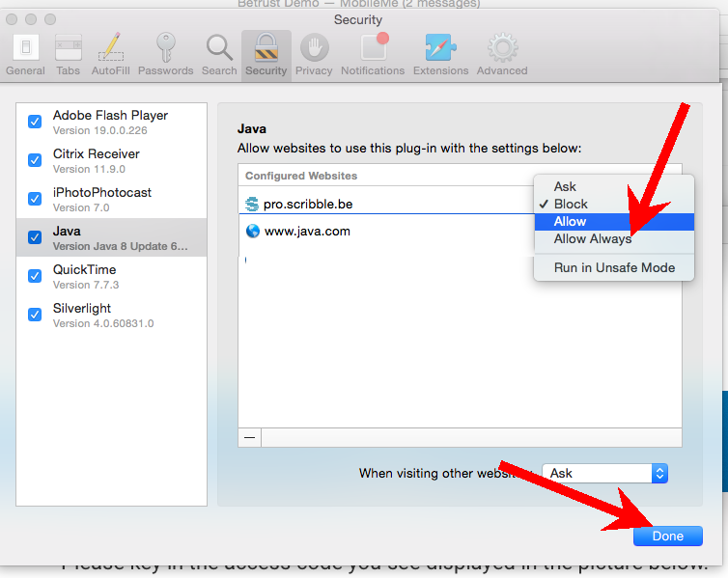The image size is (728, 578).
Task: Select Java Version Java 8 Update row
Action: tap(111, 237)
